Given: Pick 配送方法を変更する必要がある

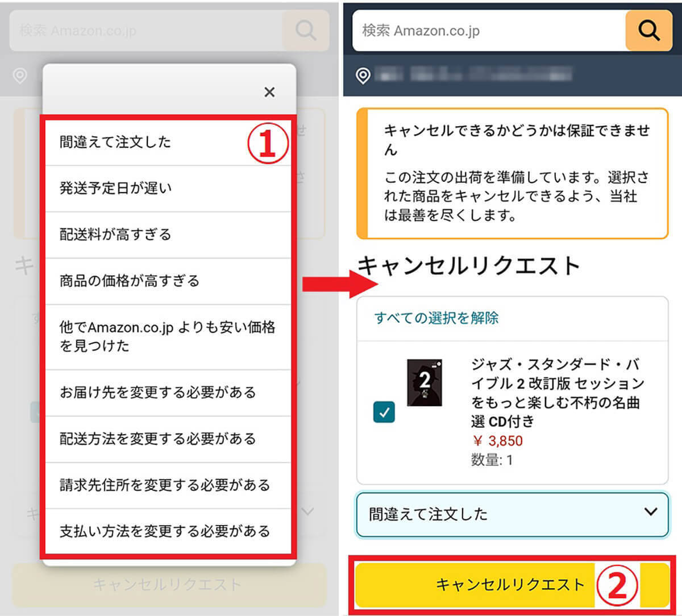Looking at the screenshot, I should [x=168, y=439].
